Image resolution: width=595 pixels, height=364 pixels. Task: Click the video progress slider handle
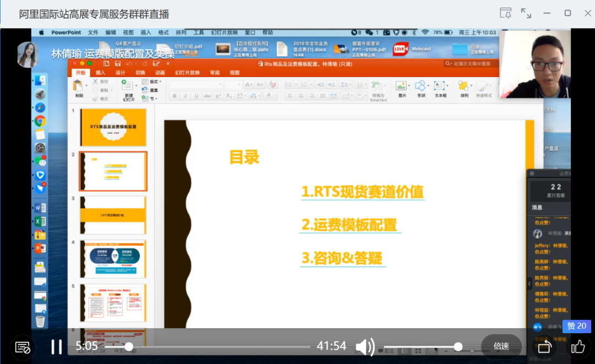click(128, 346)
